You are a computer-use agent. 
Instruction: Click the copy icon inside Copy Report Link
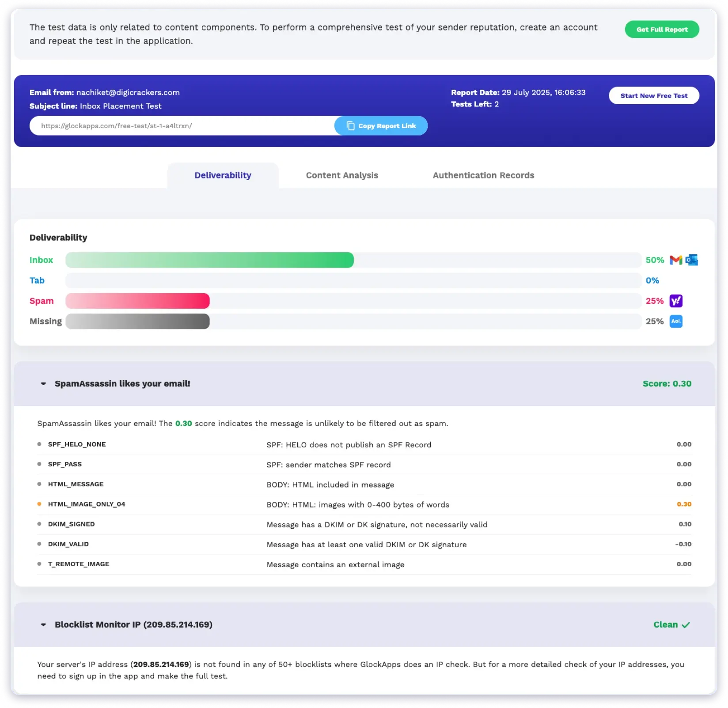click(x=351, y=125)
